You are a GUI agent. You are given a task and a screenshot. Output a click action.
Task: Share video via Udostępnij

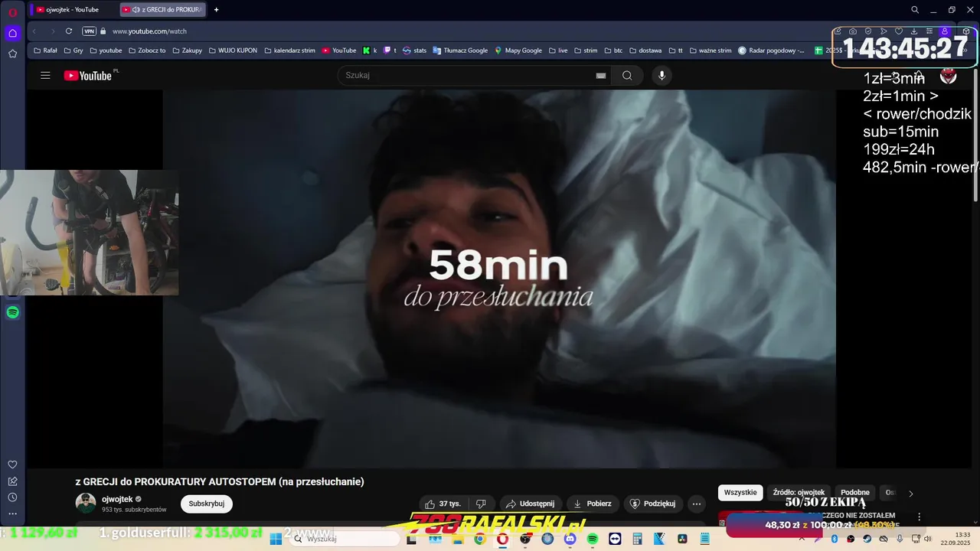pos(530,504)
